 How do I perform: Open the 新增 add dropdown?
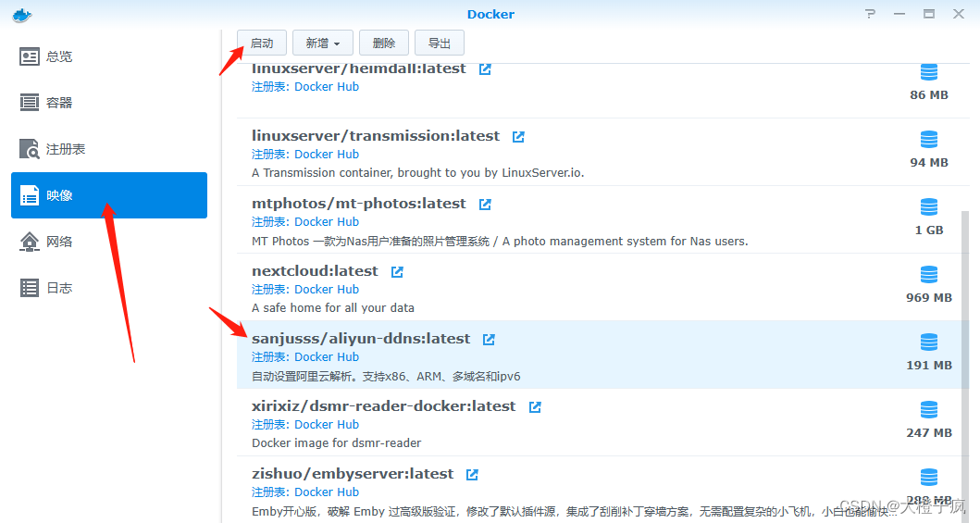(322, 44)
